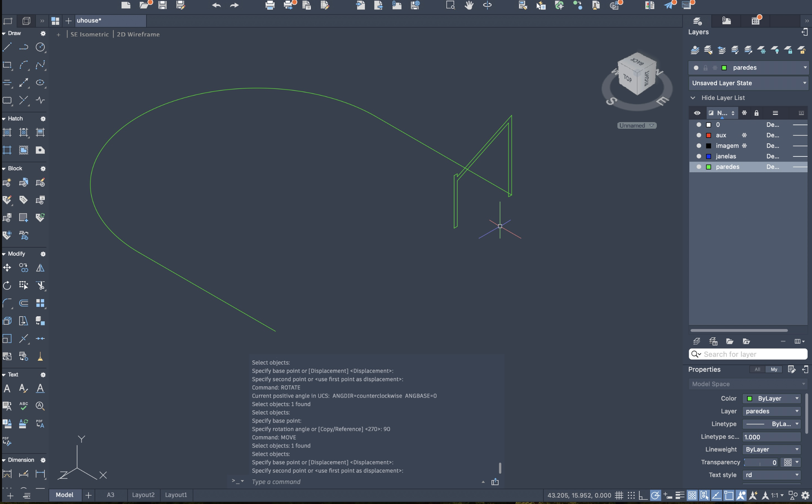Open the Unsaved Layer State dropdown
This screenshot has width=812, height=504.
coord(805,83)
